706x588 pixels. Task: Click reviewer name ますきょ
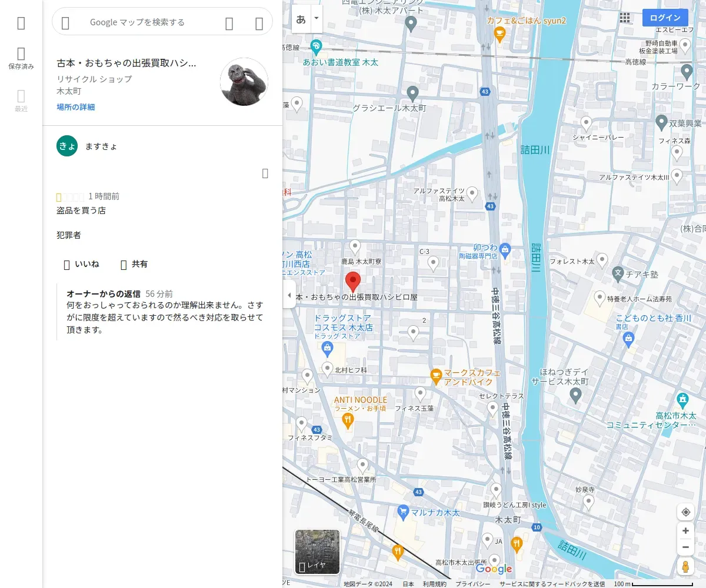(x=101, y=146)
